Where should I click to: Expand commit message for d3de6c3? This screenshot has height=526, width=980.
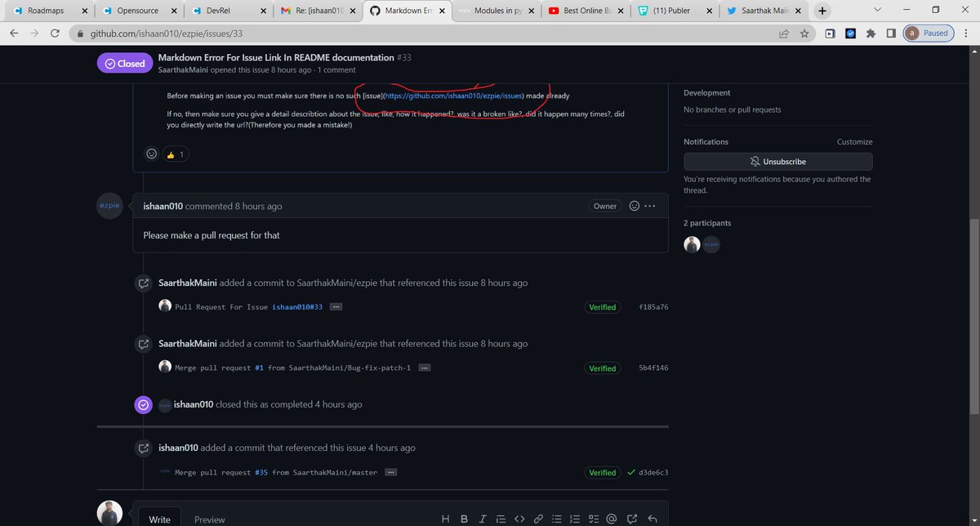(390, 472)
